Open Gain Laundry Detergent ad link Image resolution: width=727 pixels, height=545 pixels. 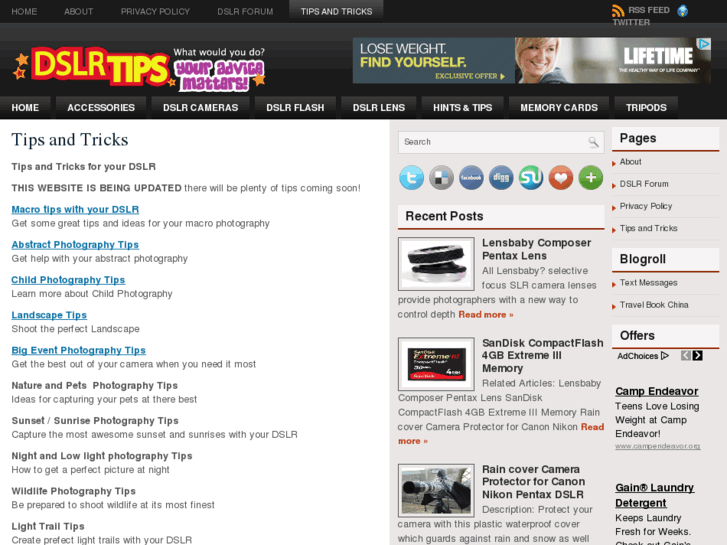point(655,495)
